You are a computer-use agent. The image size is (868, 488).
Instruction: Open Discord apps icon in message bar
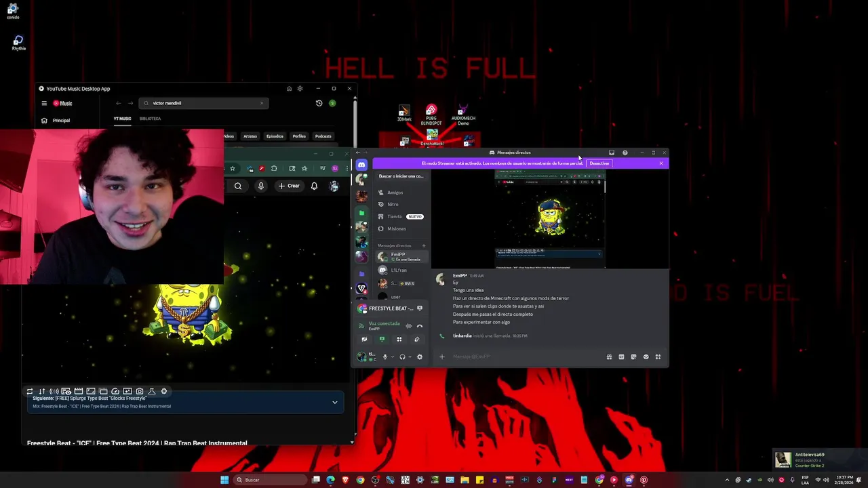tap(658, 357)
